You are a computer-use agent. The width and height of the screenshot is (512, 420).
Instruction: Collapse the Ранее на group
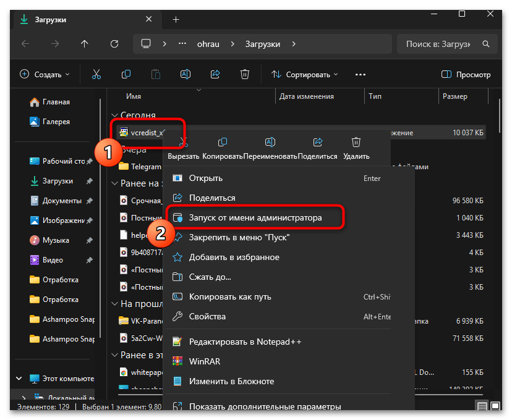pyautogui.click(x=114, y=183)
